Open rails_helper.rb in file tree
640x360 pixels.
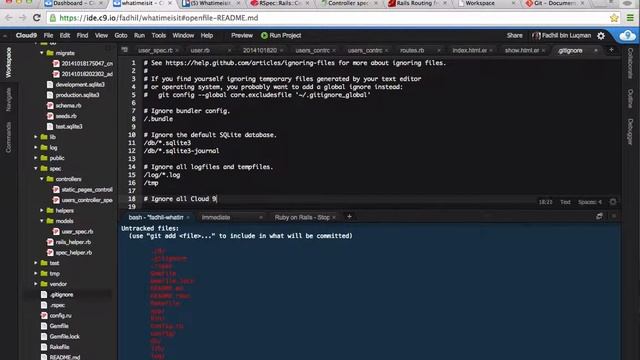point(73,242)
